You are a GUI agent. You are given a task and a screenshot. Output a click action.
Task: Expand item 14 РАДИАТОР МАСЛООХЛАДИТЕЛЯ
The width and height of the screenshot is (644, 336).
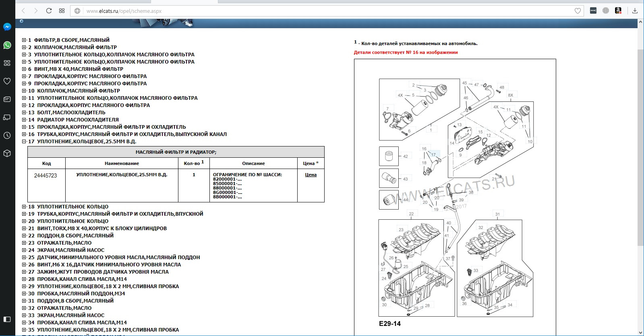click(x=24, y=120)
